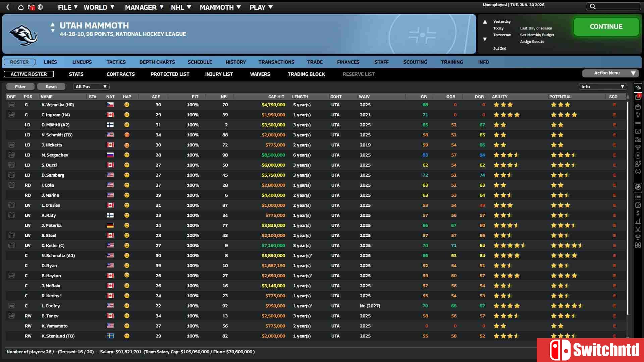The image size is (644, 362).
Task: Click the Reset filter button
Action: tap(51, 86)
